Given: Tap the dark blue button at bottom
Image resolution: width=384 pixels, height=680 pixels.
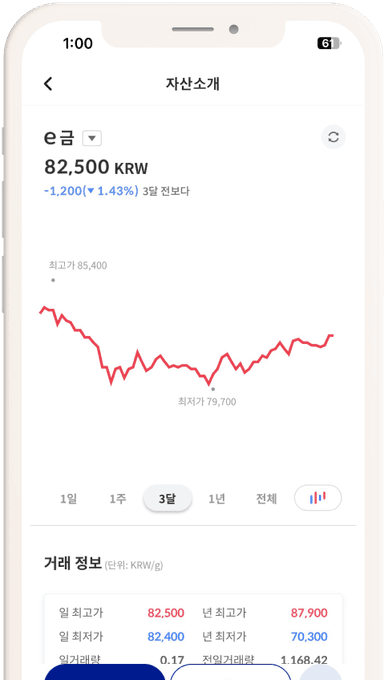Looking at the screenshot, I should (105, 672).
